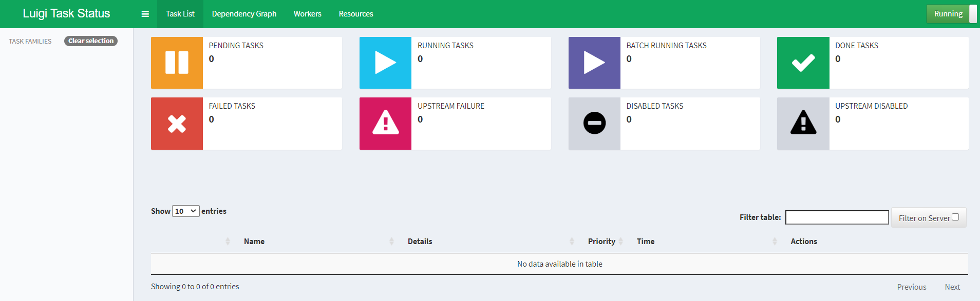Screen dimensions: 980x301
Task: Sort by the first blank column arrows
Action: pyautogui.click(x=228, y=242)
